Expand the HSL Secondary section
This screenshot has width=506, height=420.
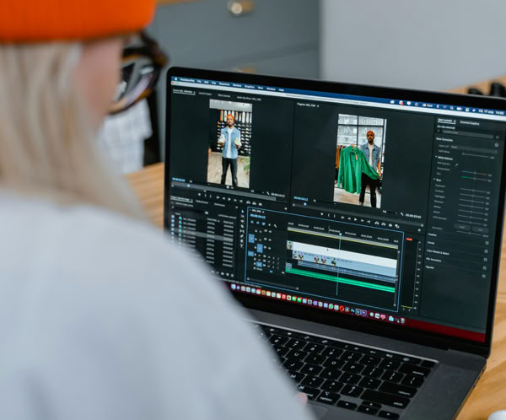(433, 260)
